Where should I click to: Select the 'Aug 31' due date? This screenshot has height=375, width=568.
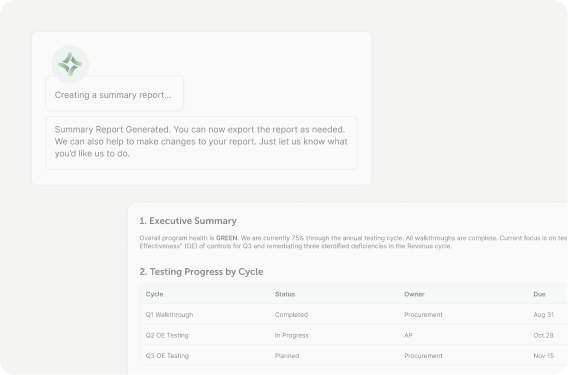pos(543,314)
